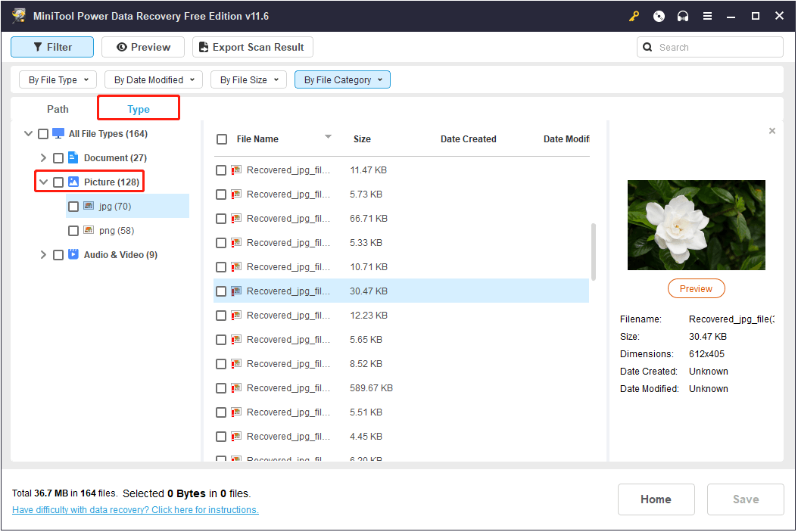Click the Save button
798x532 pixels.
(746, 499)
